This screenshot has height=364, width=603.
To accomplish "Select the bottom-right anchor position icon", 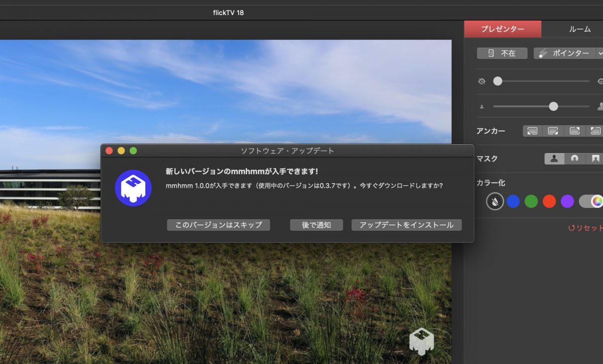I will (x=553, y=131).
